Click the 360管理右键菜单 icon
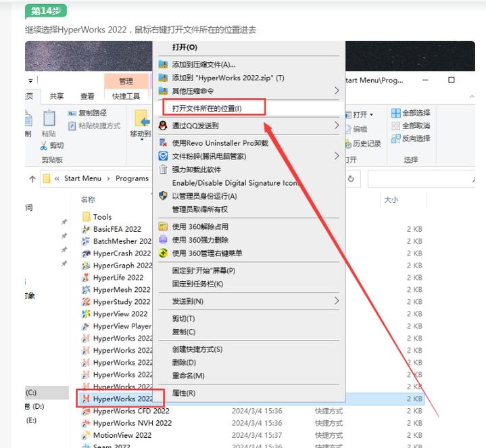The image size is (486, 448). 163,253
